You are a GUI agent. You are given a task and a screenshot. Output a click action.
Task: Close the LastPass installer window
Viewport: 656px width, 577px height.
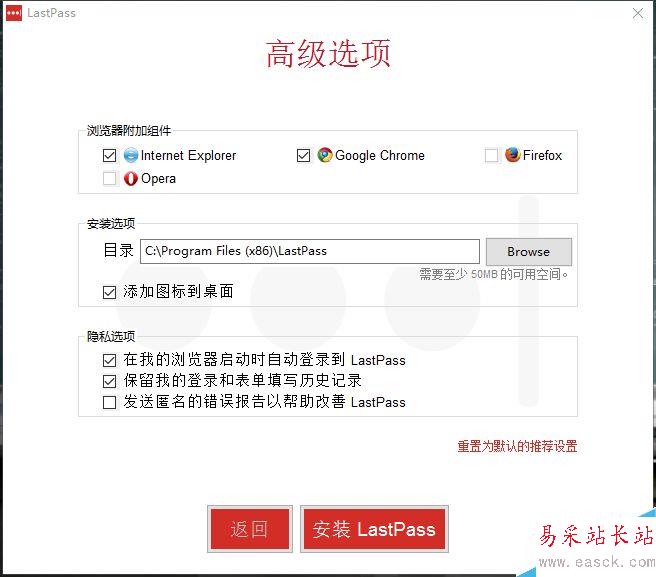click(638, 13)
